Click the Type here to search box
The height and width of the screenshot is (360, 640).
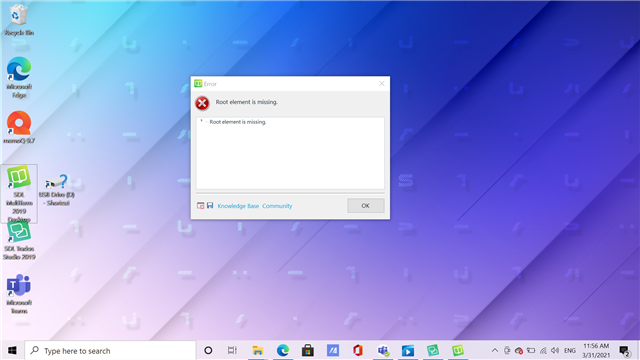tap(110, 351)
